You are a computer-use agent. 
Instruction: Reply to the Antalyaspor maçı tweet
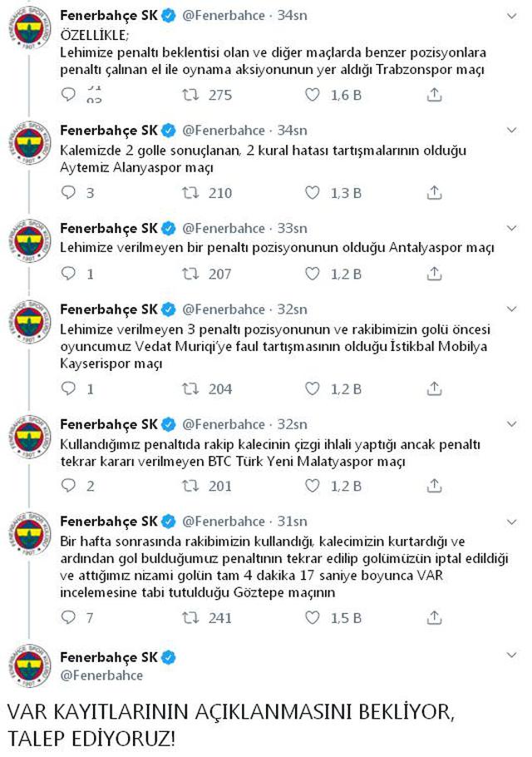point(68,274)
